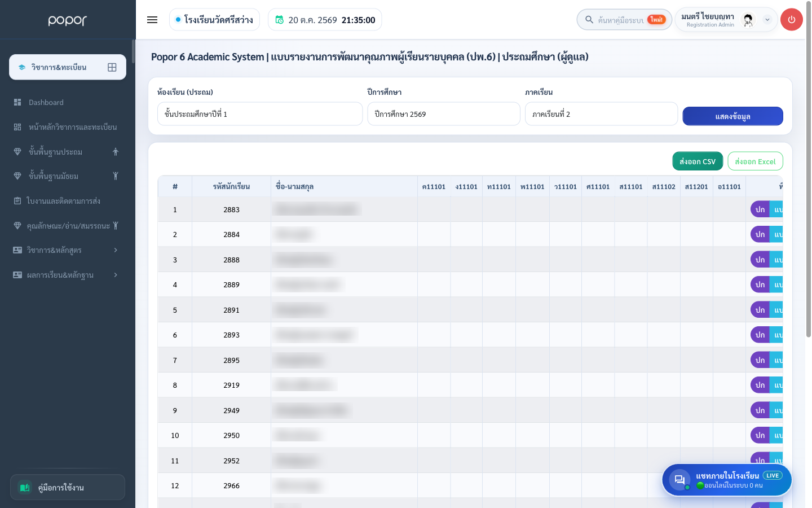Image resolution: width=812 pixels, height=508 pixels.
Task: Click the LIVE badge on chat
Action: (773, 475)
